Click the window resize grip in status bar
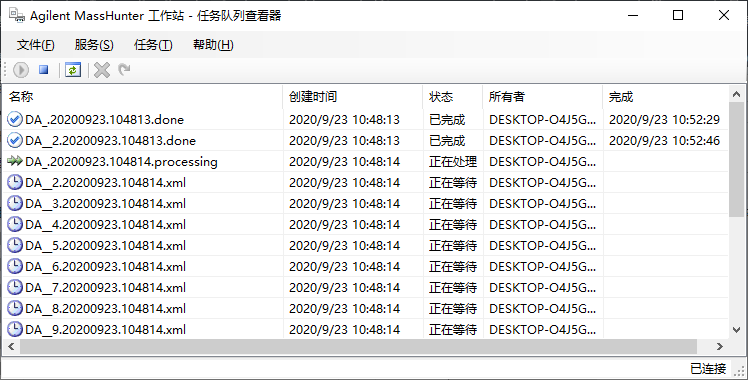Image resolution: width=748 pixels, height=380 pixels. tap(738, 370)
